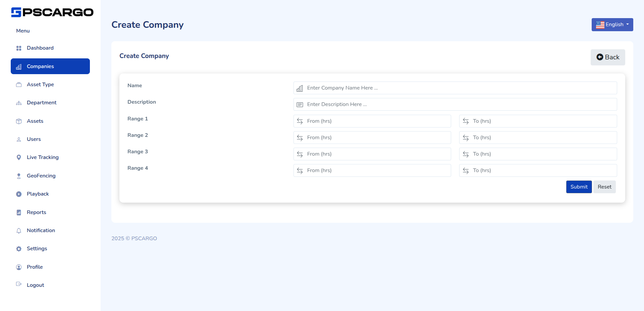Click the Logout exit icon

[19, 285]
